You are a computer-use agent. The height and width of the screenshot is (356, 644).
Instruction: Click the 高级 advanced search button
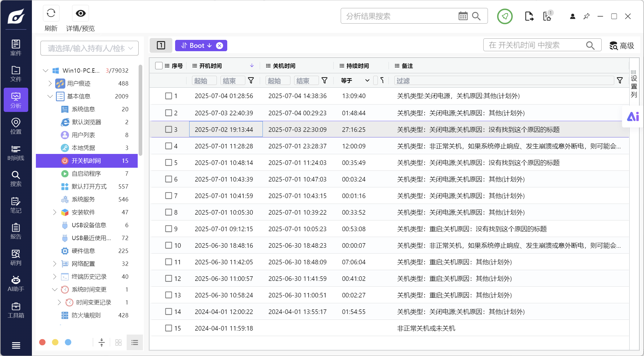(622, 46)
